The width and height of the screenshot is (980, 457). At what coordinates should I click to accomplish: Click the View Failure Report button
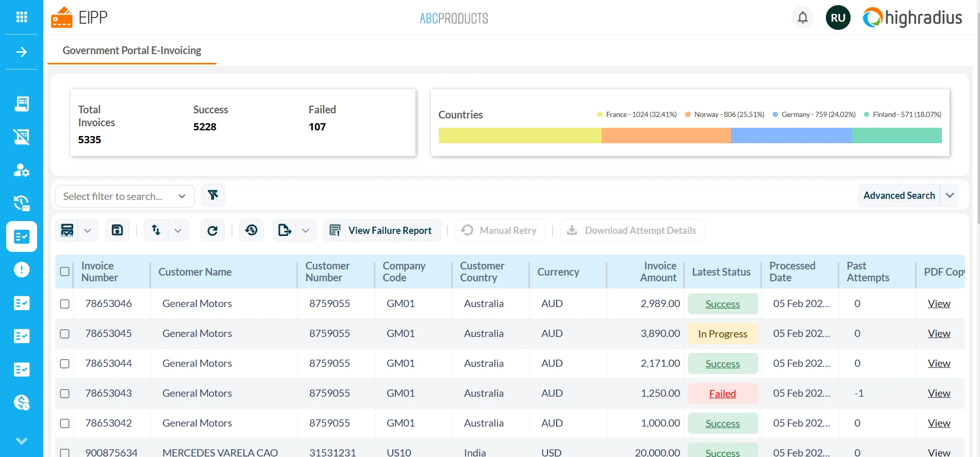pyautogui.click(x=382, y=230)
